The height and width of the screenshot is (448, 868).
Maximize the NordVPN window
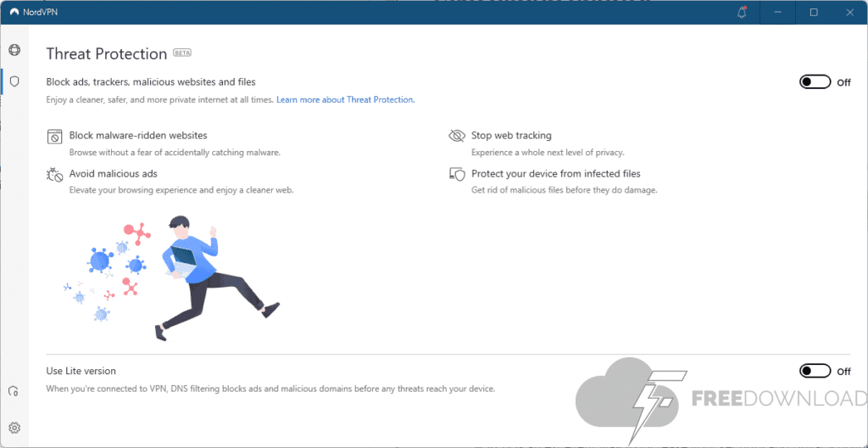point(814,12)
